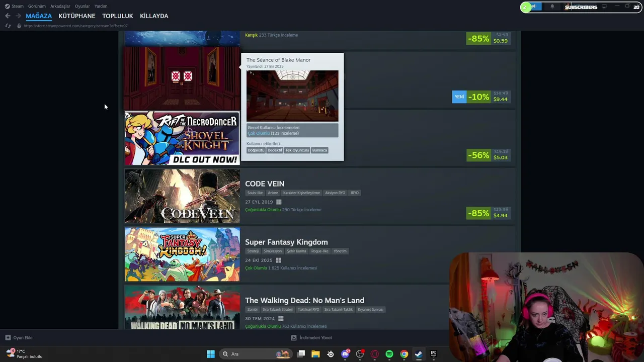This screenshot has width=644, height=362.
Task: Switch to the TOPLULUK tab
Action: click(x=118, y=16)
